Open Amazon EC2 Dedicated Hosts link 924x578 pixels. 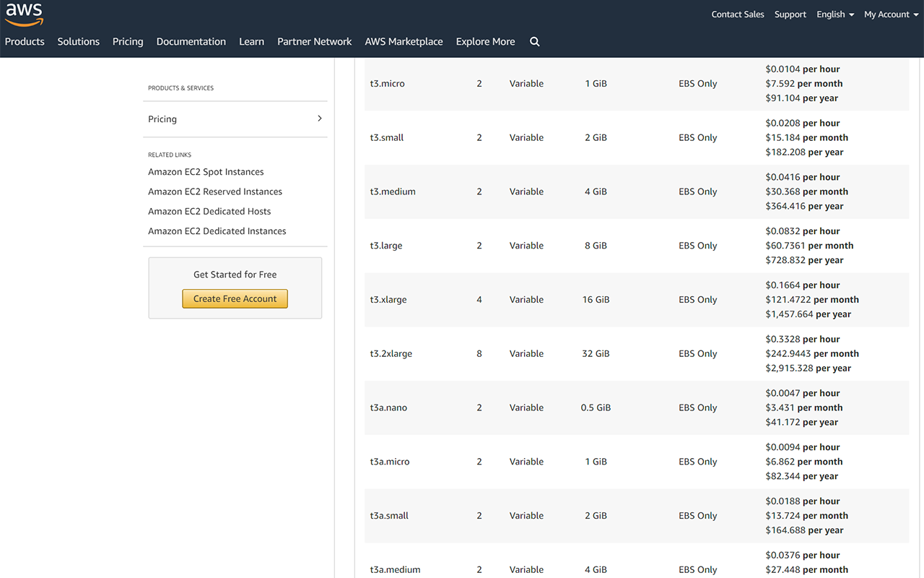[x=209, y=211]
